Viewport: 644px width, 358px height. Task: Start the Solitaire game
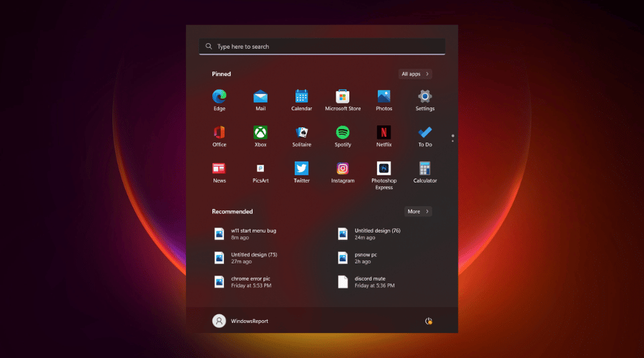(301, 136)
